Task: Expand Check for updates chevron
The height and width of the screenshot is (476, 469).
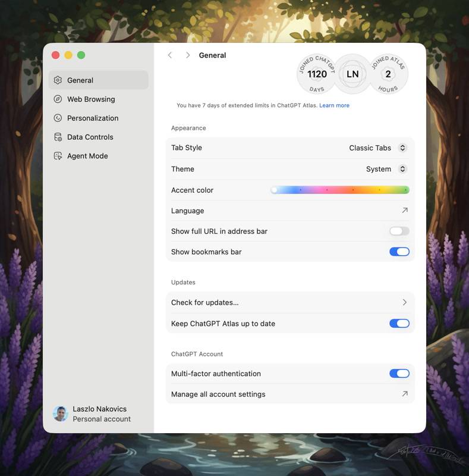Action: tap(405, 302)
